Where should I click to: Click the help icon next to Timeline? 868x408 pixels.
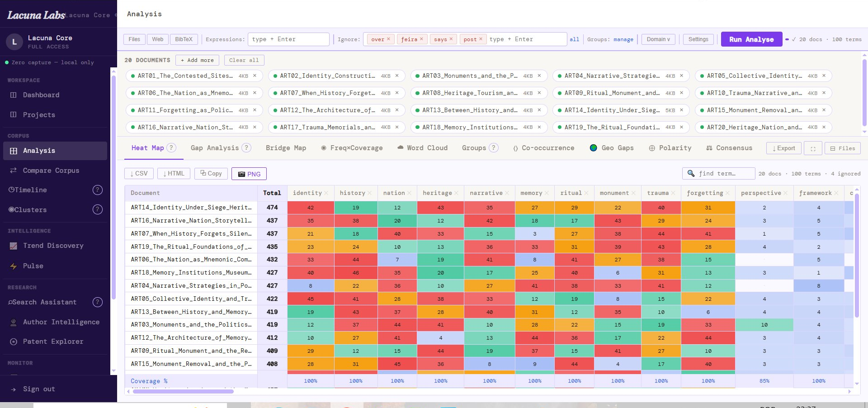(x=98, y=190)
